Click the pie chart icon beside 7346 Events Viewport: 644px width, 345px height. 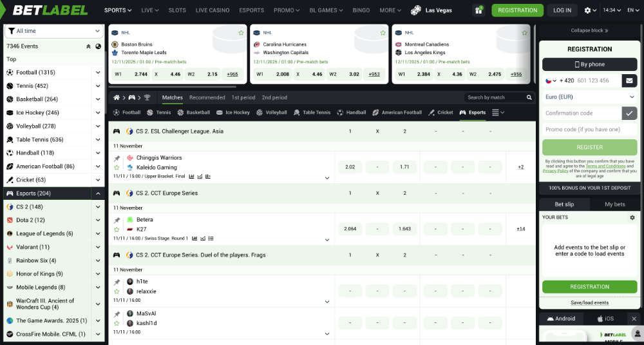98,46
